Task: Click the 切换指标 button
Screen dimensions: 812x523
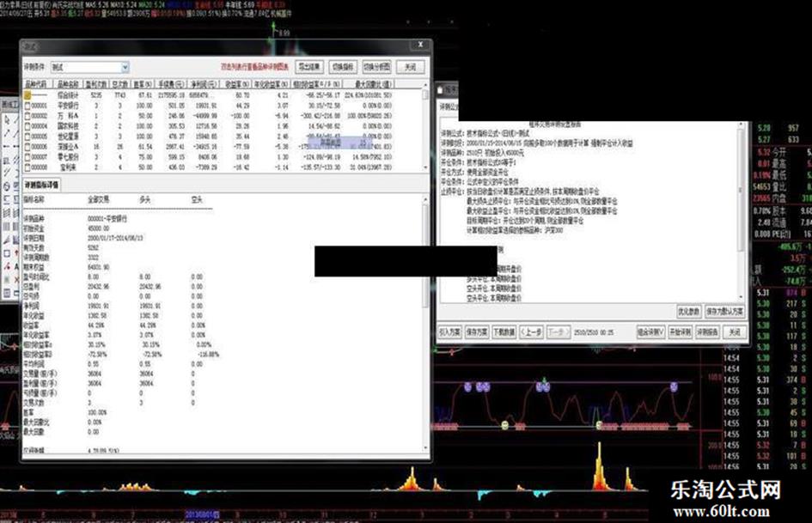Action: pos(343,67)
